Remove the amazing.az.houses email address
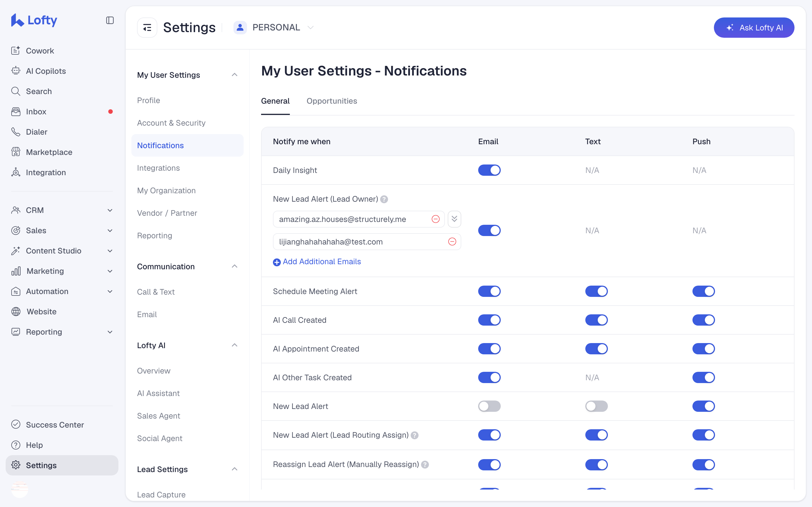 [x=436, y=219]
